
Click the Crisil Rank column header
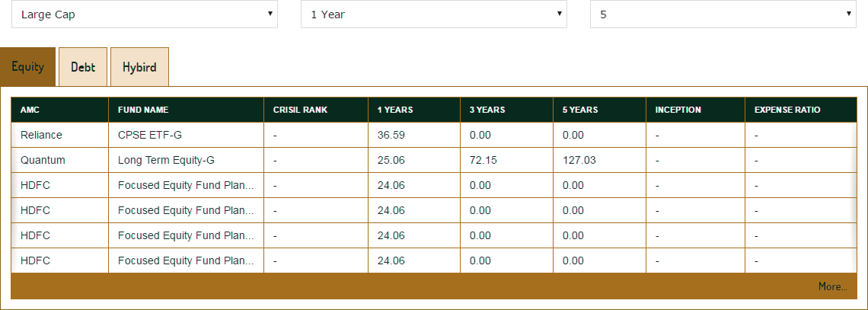pos(300,110)
